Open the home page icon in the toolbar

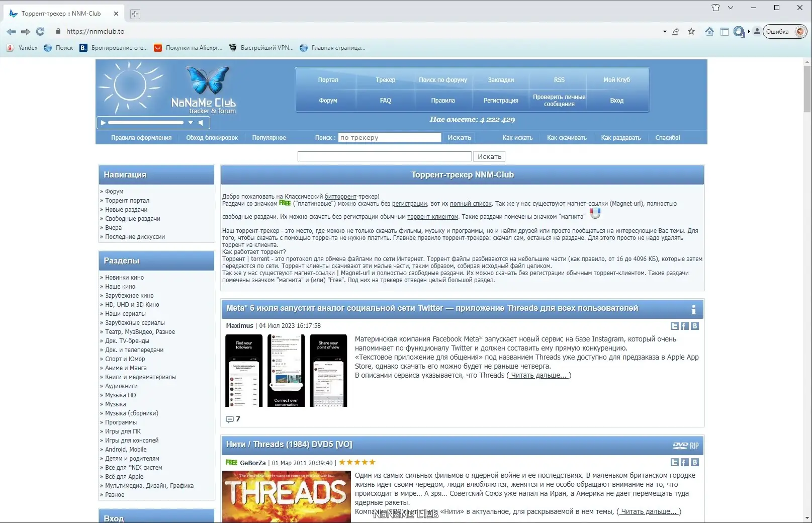pyautogui.click(x=709, y=32)
